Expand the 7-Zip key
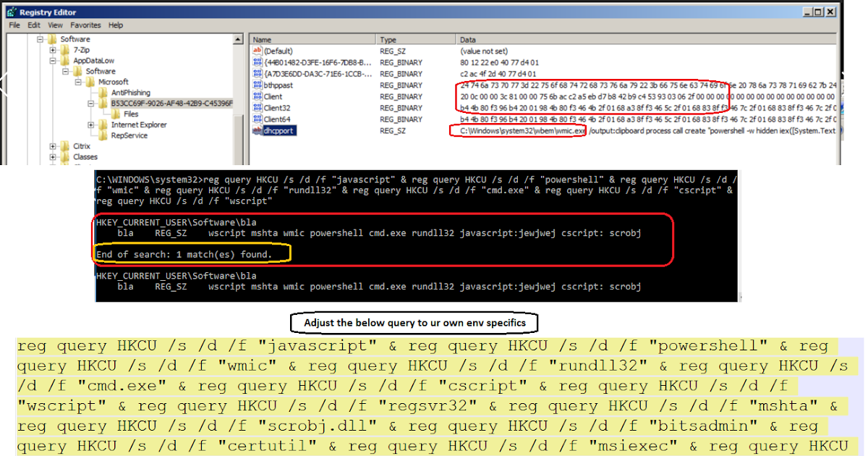The image size is (868, 456). coord(54,50)
